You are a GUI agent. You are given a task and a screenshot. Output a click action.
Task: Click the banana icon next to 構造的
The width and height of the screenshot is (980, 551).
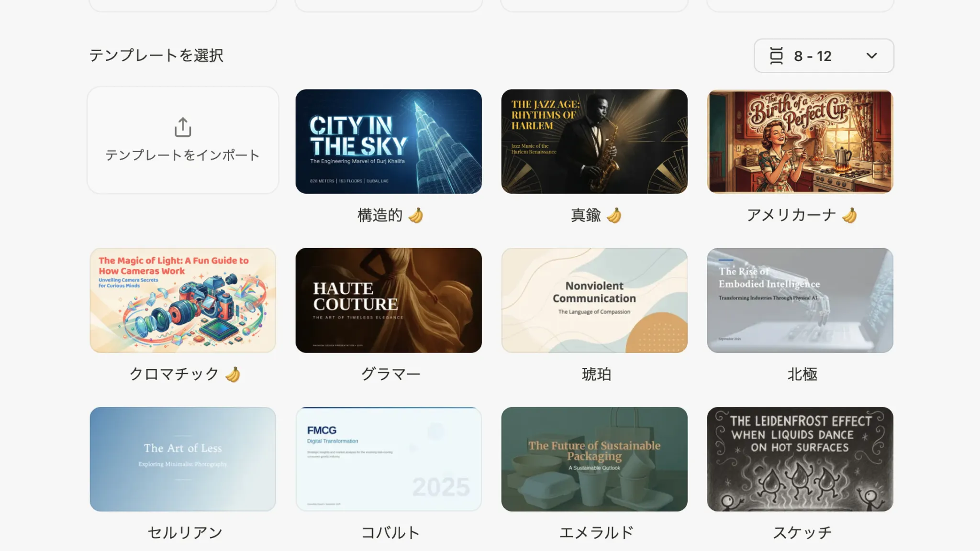[x=416, y=215]
